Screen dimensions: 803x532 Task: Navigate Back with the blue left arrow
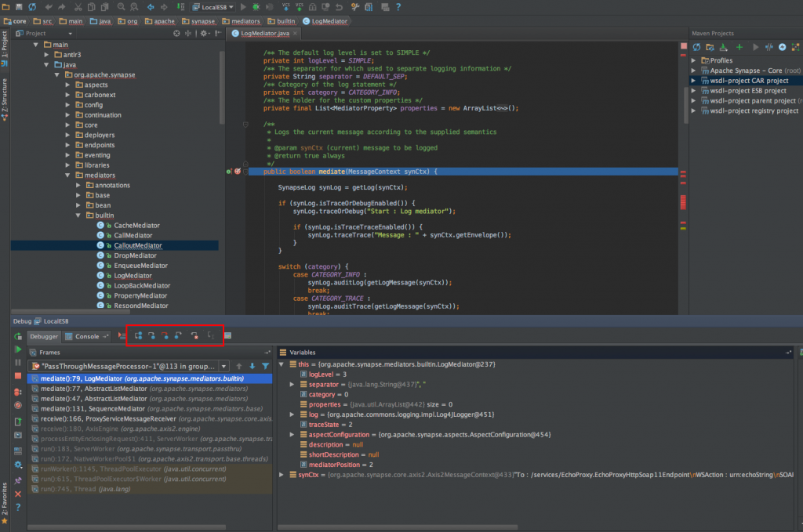151,7
